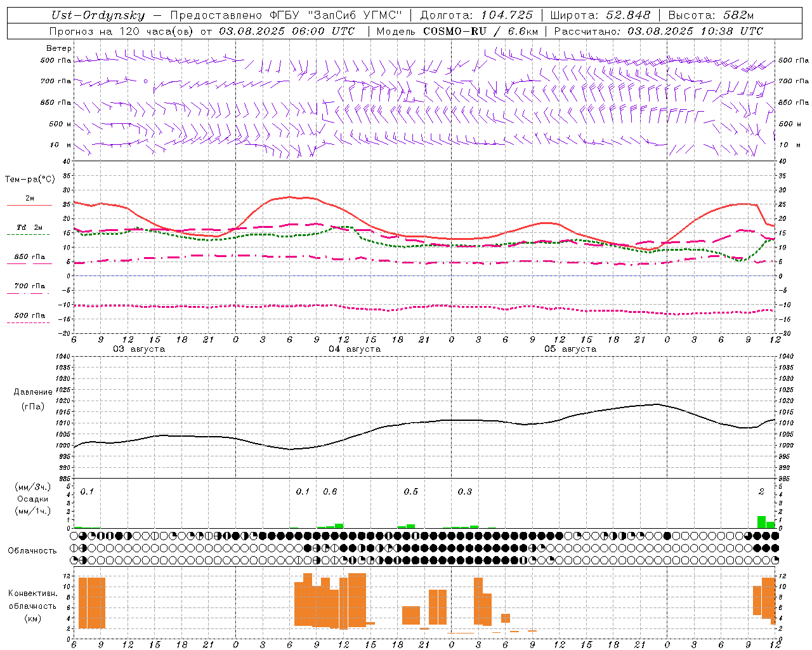Image resolution: width=812 pixels, height=650 pixels.
Task: Click the 0.5 precipitation value
Action: (411, 491)
